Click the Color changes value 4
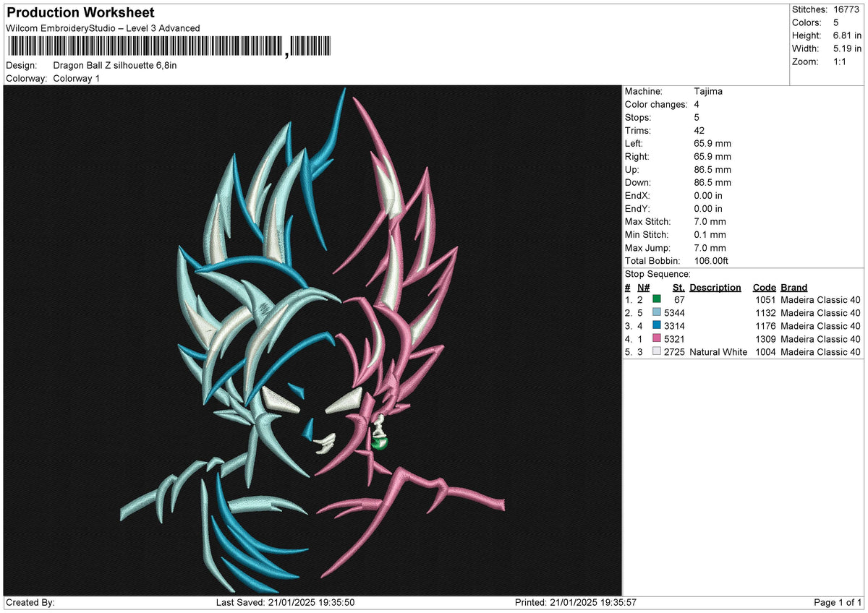Image resolution: width=868 pixels, height=613 pixels. tap(697, 104)
